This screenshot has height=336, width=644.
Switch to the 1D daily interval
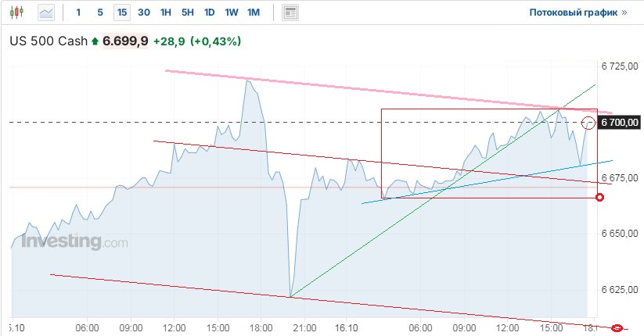[x=210, y=13]
